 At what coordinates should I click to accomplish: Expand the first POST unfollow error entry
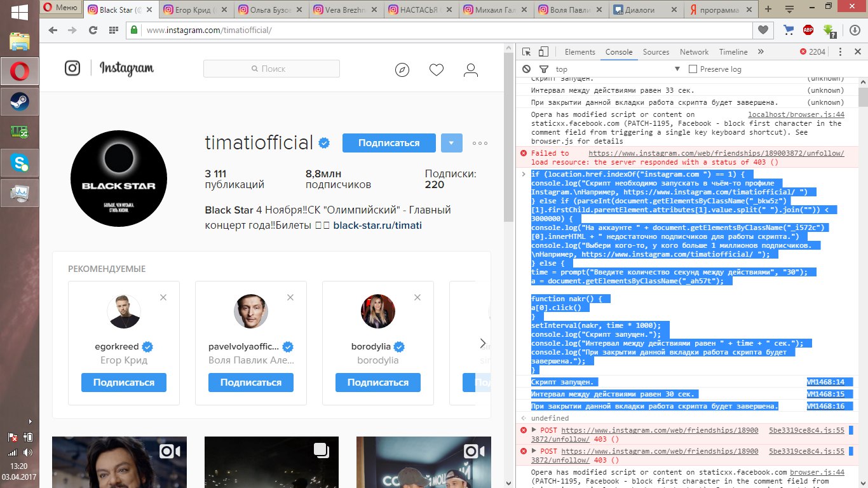click(534, 430)
